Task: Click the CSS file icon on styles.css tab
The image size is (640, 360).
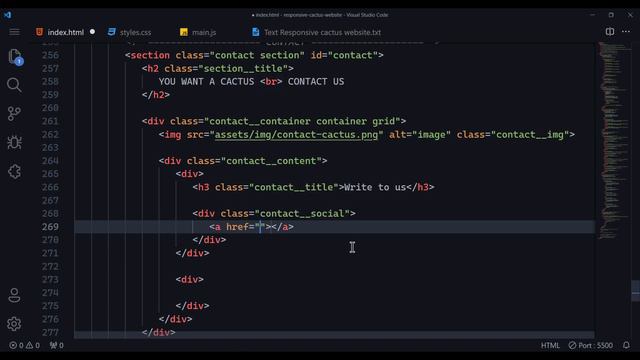Action: pyautogui.click(x=111, y=32)
